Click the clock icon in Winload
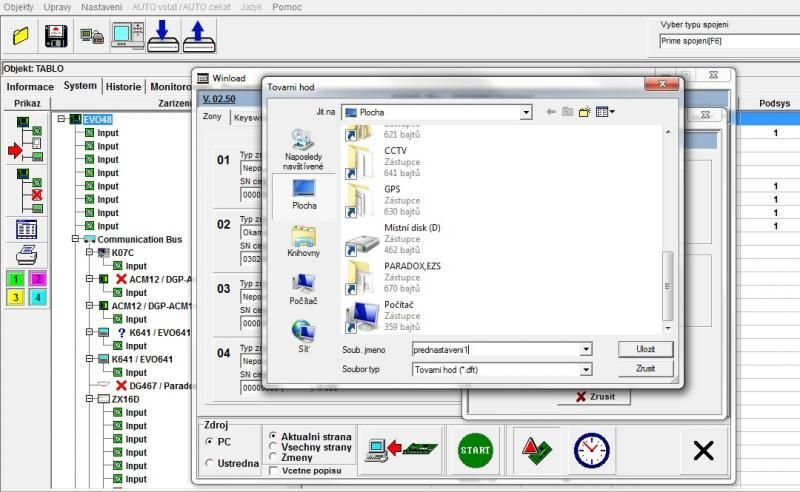Image resolution: width=800 pixels, height=492 pixels. [591, 450]
